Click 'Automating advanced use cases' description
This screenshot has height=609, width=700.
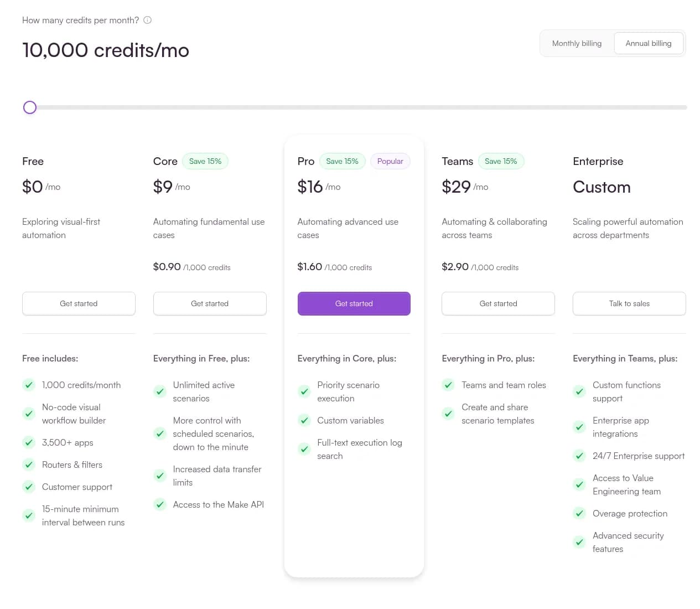point(348,228)
